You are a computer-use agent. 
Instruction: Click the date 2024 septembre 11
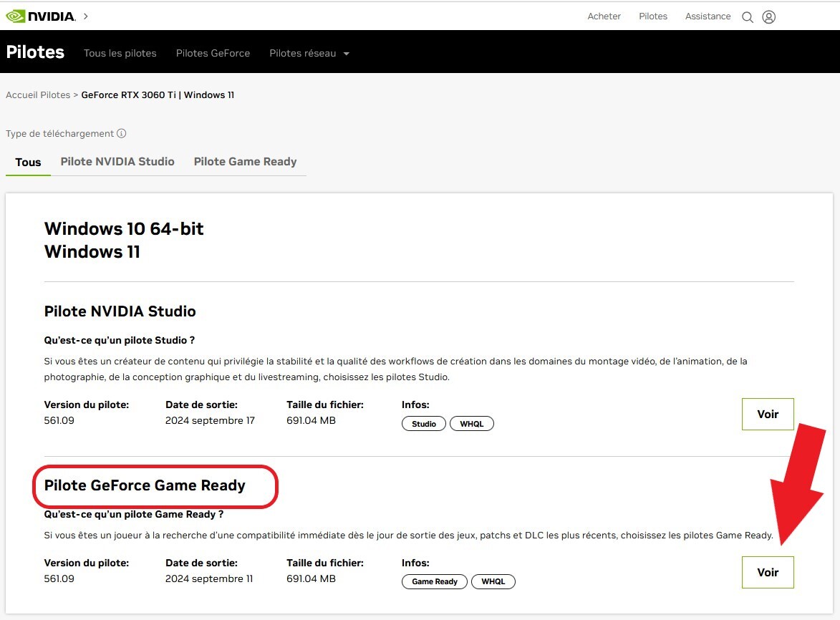click(x=209, y=578)
